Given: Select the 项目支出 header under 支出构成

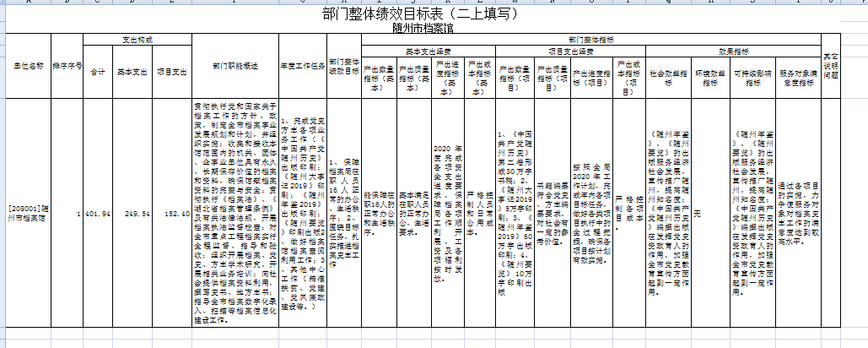Looking at the screenshot, I should tap(171, 72).
